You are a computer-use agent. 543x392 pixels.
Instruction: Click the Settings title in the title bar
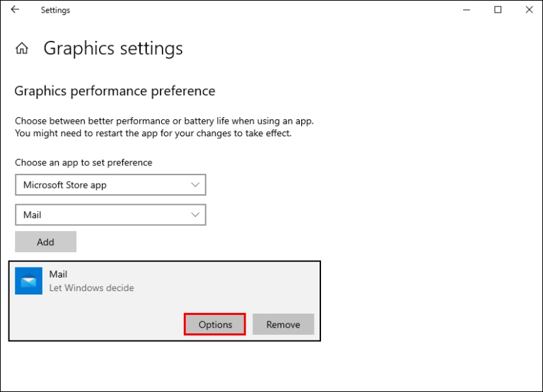[55, 11]
